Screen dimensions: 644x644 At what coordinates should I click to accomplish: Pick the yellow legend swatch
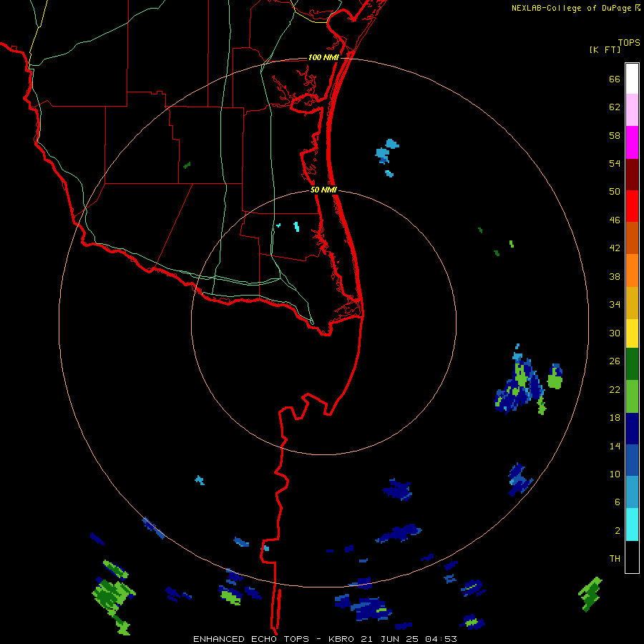pos(632,333)
